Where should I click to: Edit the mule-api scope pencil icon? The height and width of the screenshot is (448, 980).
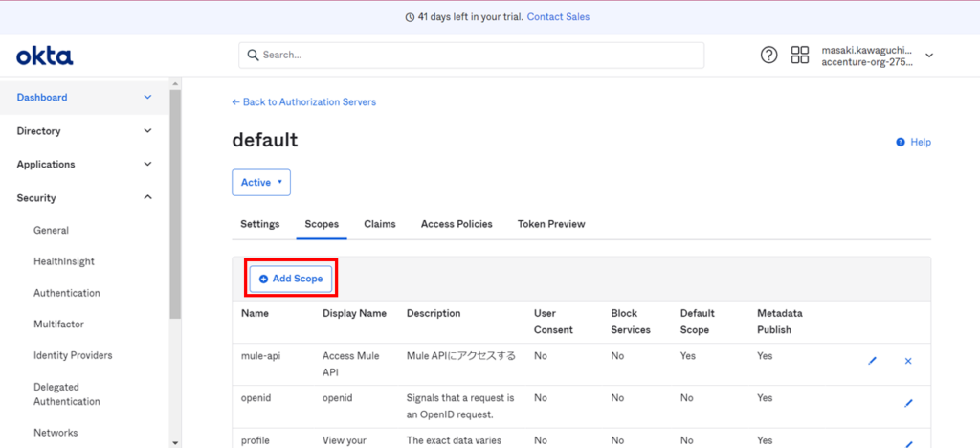tap(872, 361)
